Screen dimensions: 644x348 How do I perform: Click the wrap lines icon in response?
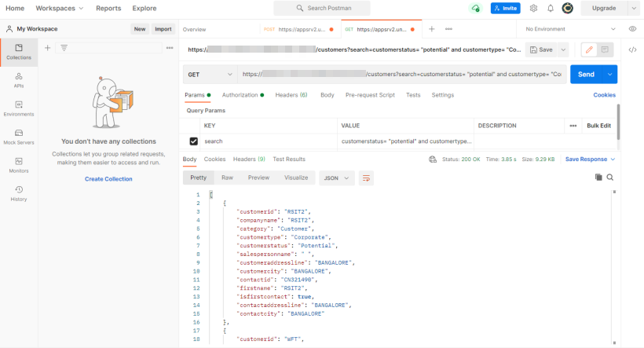pyautogui.click(x=366, y=178)
